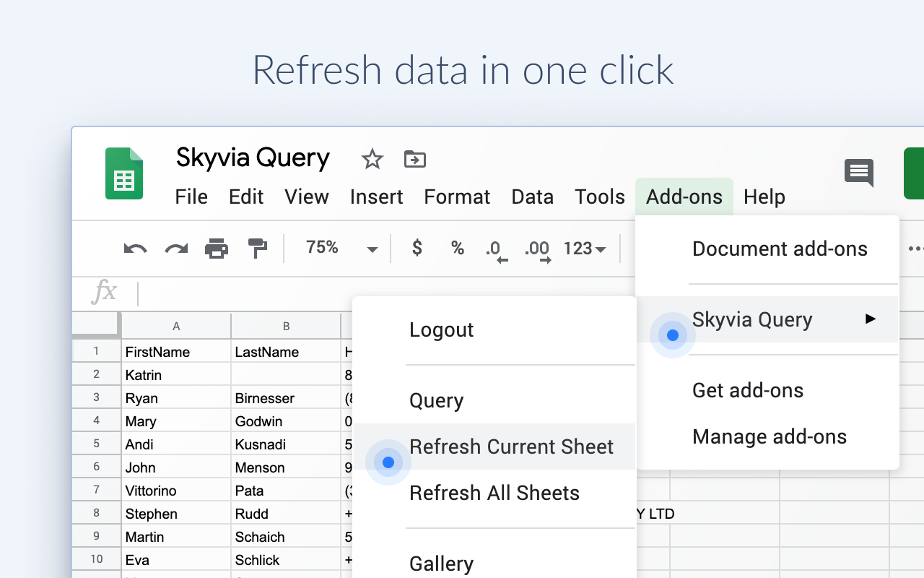
Task: Click Get add-ons entry
Action: [748, 390]
